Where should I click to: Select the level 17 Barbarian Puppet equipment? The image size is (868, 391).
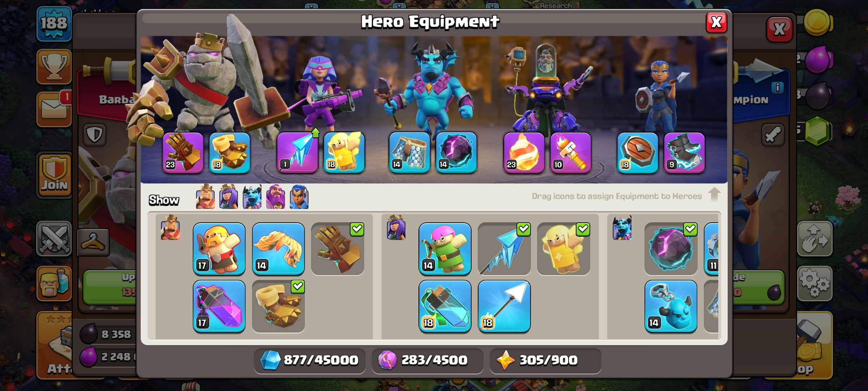tap(219, 249)
